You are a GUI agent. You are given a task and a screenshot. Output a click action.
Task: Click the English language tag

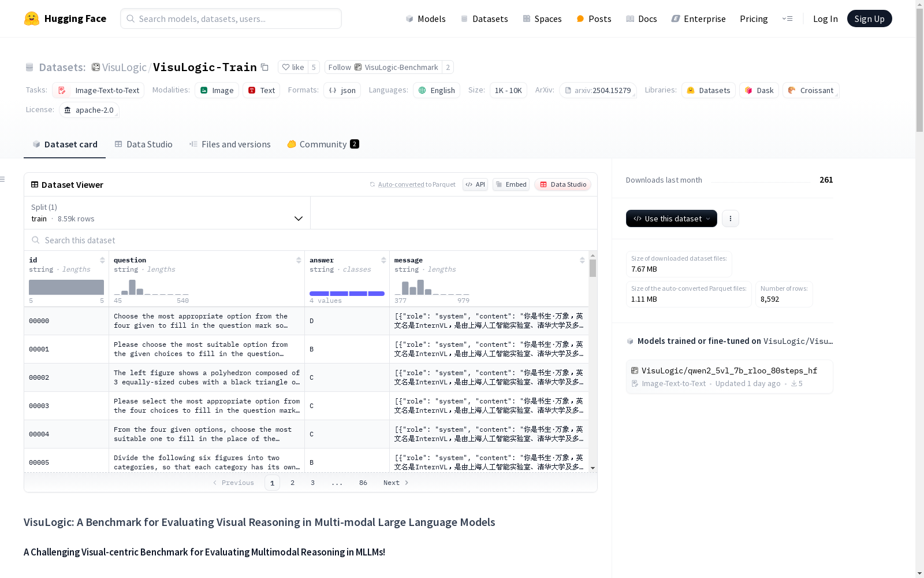coord(437,90)
